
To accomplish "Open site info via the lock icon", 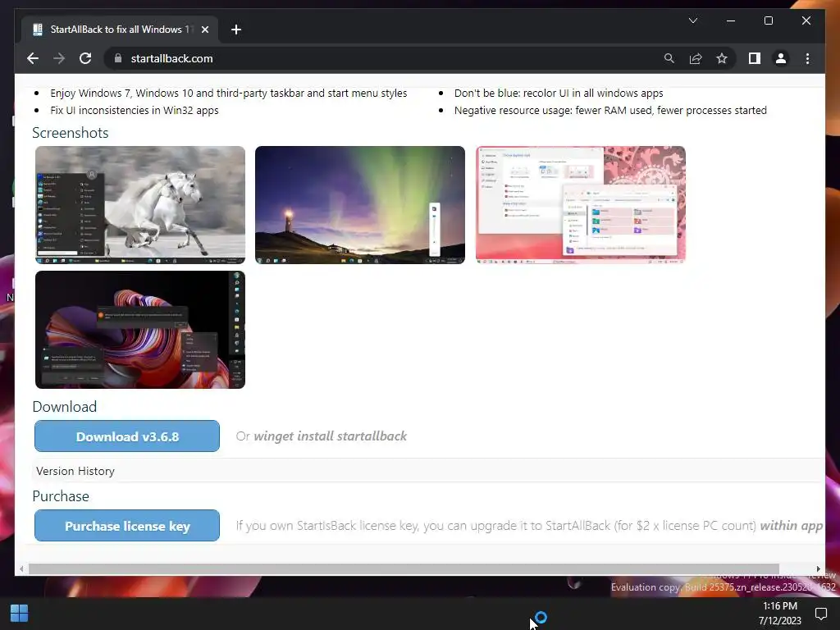I will [118, 58].
